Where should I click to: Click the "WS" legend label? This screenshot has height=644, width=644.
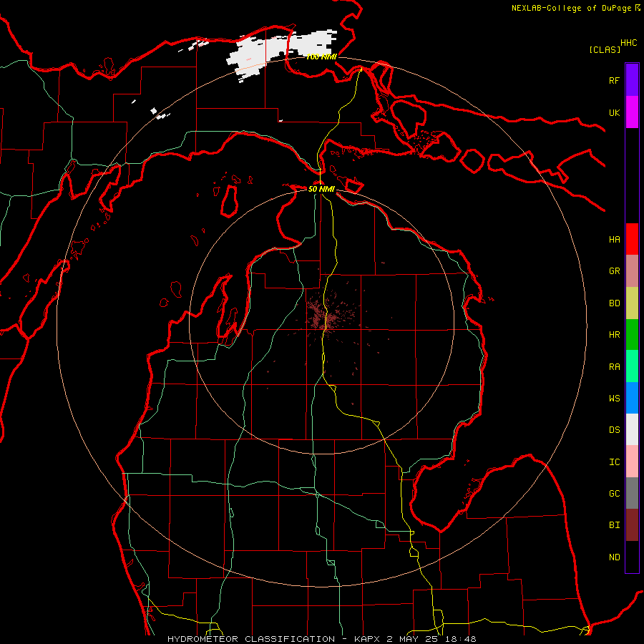point(614,399)
